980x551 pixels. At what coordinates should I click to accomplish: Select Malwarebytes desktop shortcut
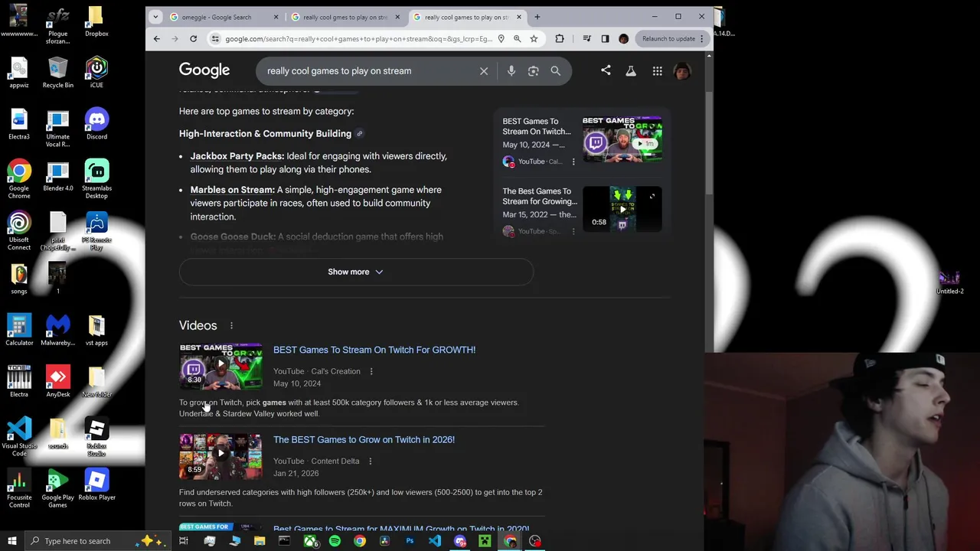[58, 331]
